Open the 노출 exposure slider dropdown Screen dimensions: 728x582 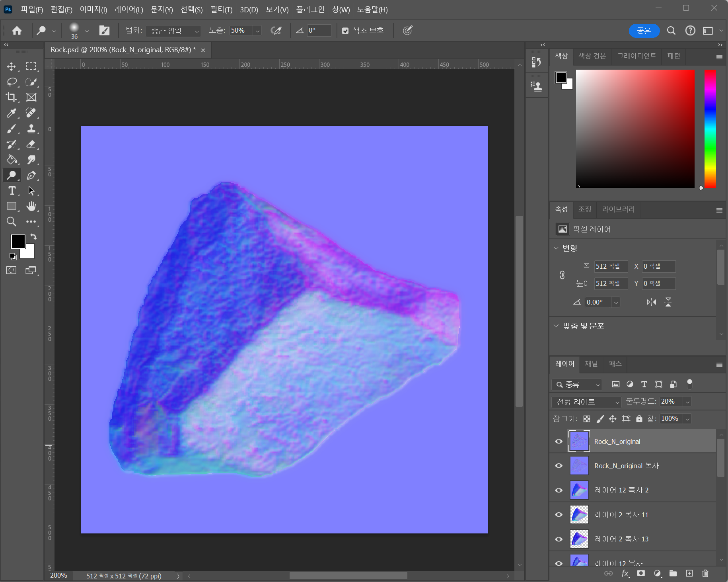coord(257,31)
